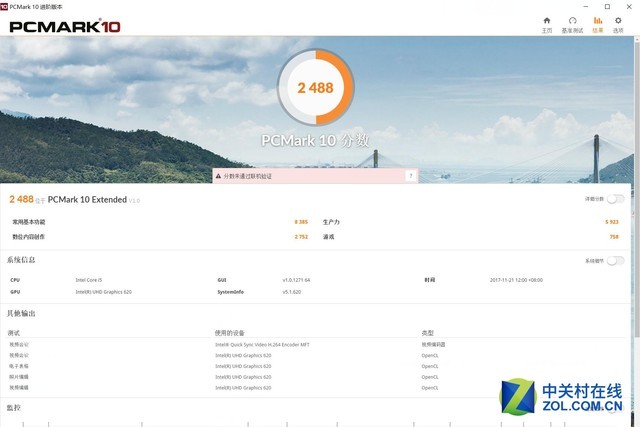The height and width of the screenshot is (427, 640).
Task: Click the 系统信息 section heading
Action: click(x=21, y=260)
